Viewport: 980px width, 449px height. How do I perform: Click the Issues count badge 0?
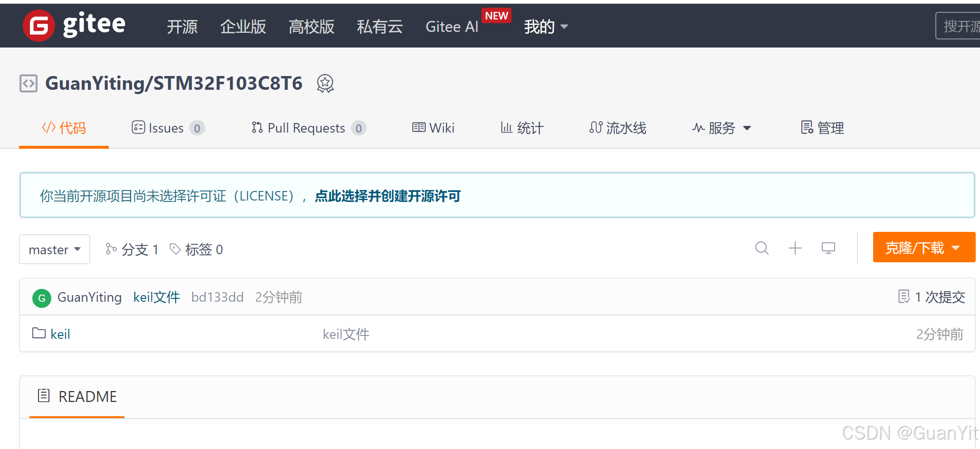pos(197,128)
